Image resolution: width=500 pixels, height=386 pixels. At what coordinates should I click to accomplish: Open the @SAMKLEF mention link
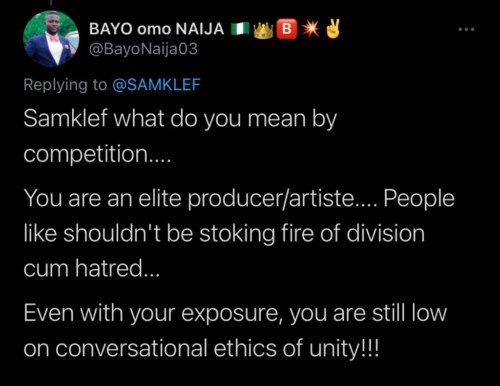156,85
